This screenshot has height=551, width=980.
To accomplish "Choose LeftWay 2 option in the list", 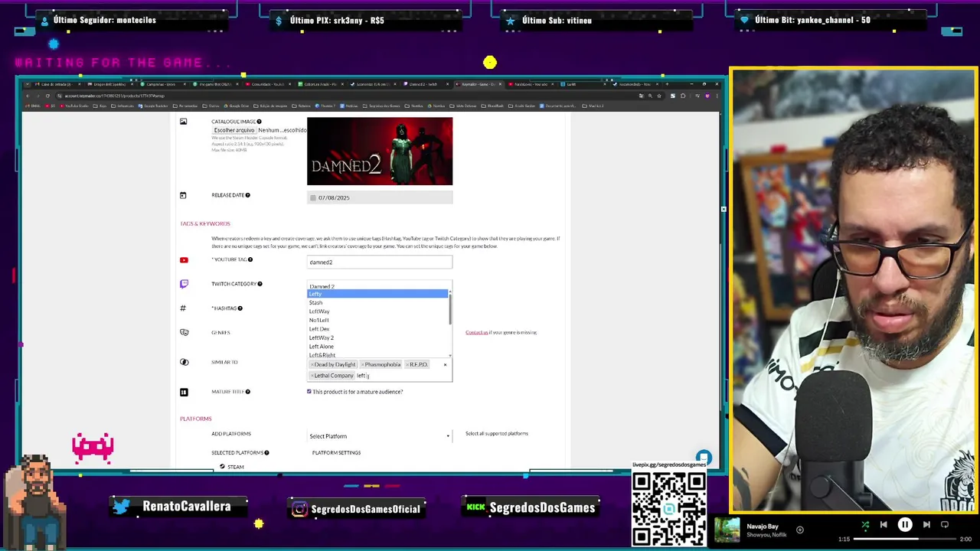I will (x=377, y=338).
